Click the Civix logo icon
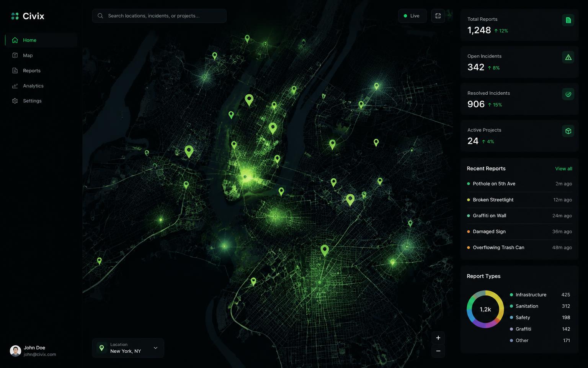Viewport: 588px width, 368px height. click(x=15, y=16)
